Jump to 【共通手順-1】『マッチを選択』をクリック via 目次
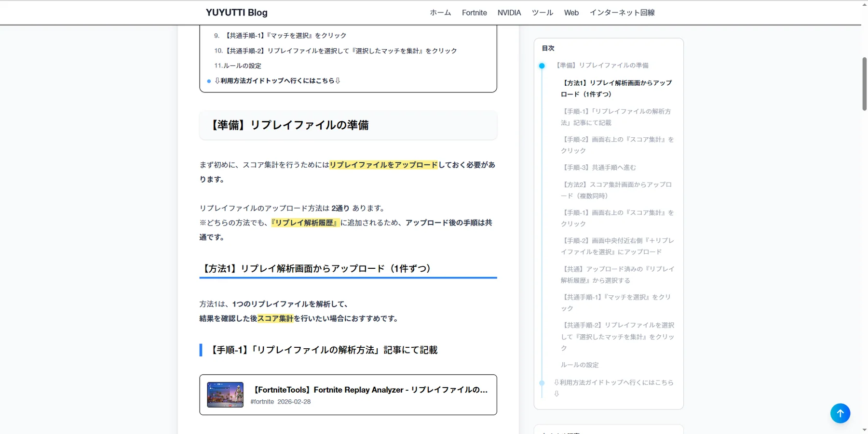868x434 pixels. click(615, 302)
